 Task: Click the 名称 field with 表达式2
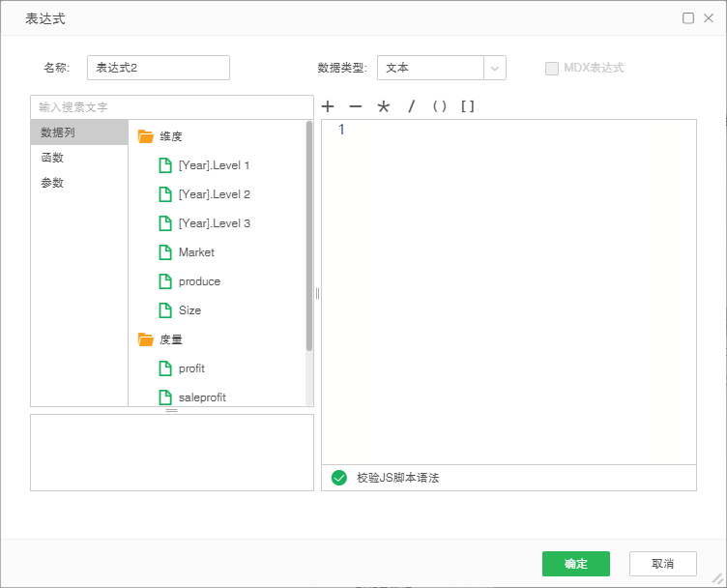coord(159,68)
